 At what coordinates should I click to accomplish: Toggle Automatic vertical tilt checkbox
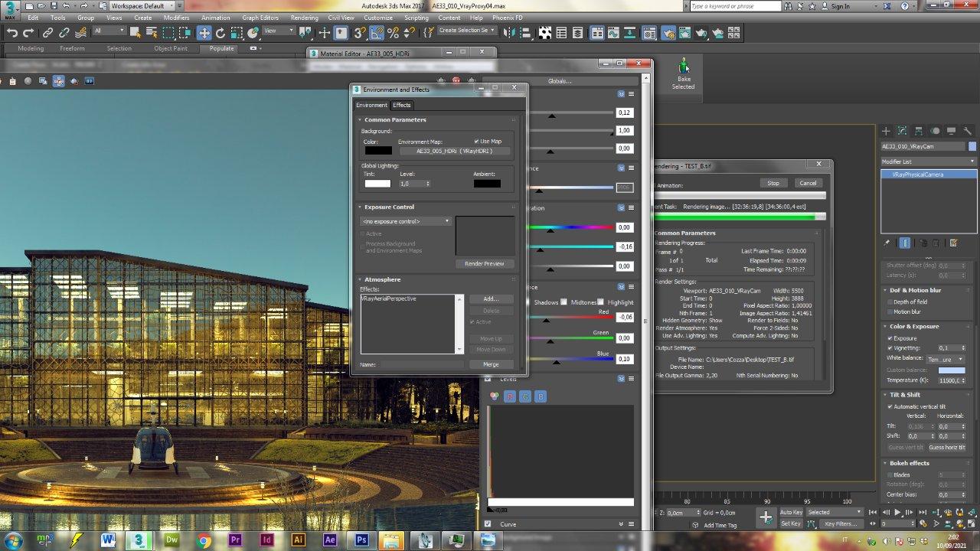coord(890,406)
